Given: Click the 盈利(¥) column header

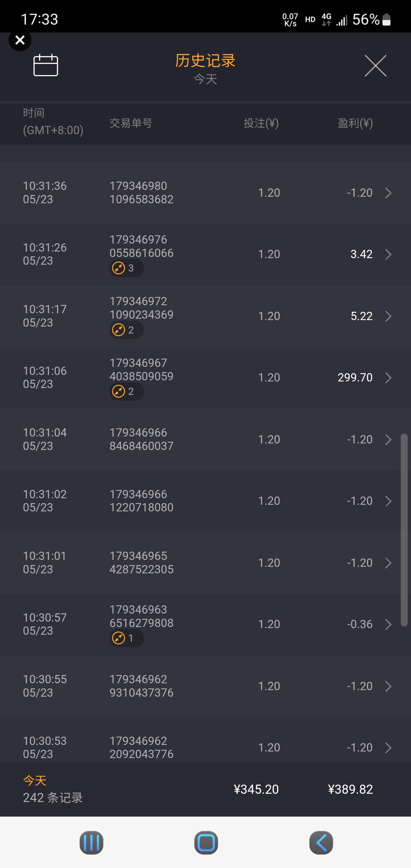Looking at the screenshot, I should coord(355,123).
